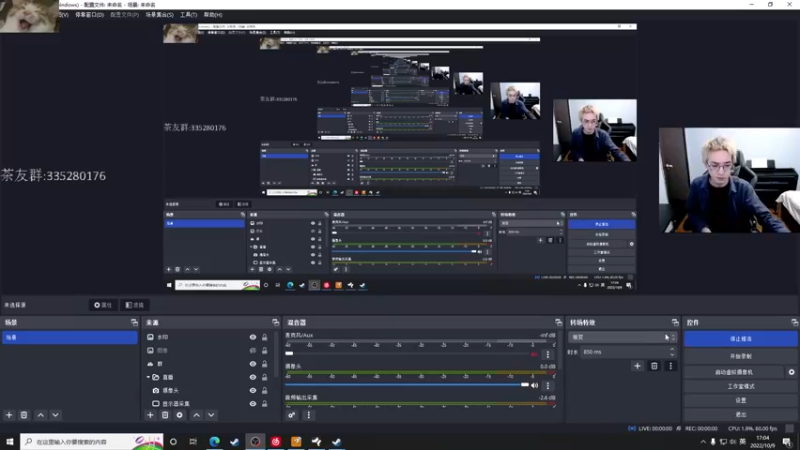800x450 pixels.
Task: Click the 工作室模式 button
Action: point(740,386)
